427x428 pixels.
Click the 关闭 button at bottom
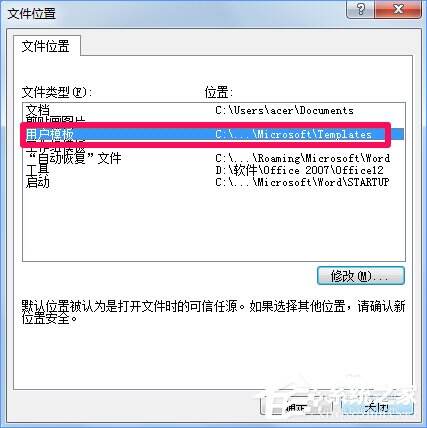377,407
